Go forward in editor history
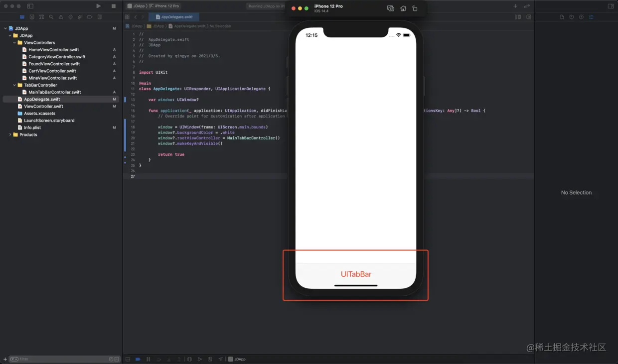 [x=143, y=17]
